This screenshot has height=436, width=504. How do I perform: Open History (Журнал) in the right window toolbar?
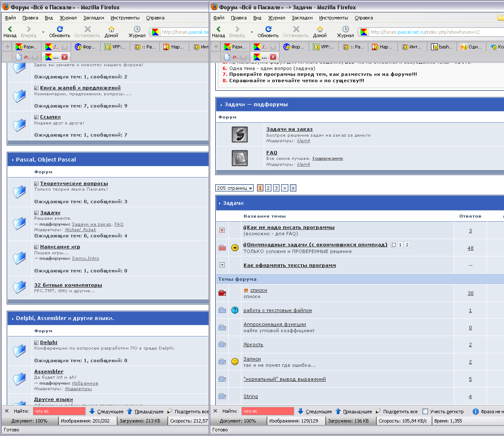pos(345,32)
